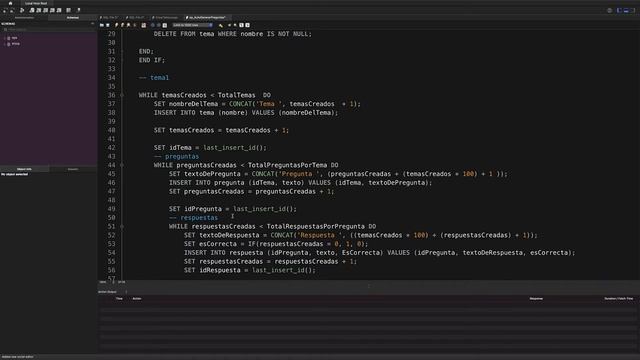Click the Action column header in output
Viewport: 640px width, 360px height.
coord(137,299)
